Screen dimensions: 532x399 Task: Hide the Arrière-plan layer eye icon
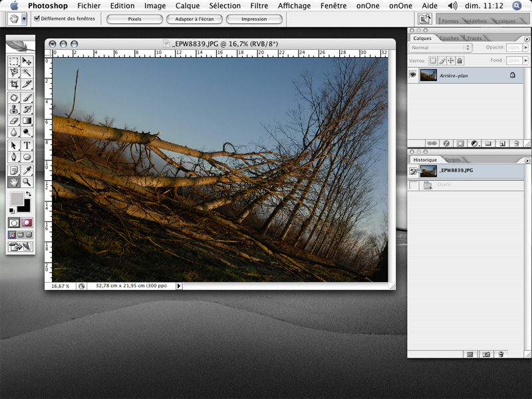[x=412, y=74]
